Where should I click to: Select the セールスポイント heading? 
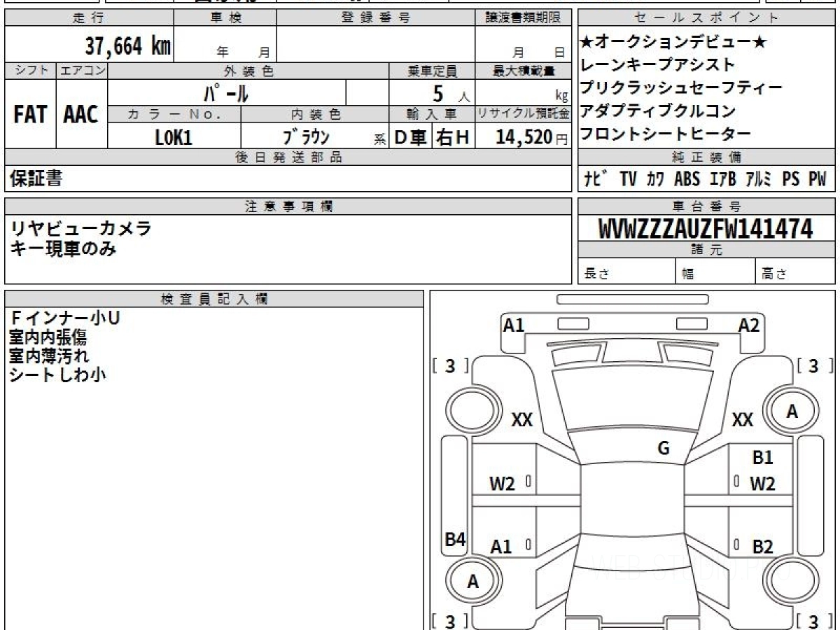point(706,18)
